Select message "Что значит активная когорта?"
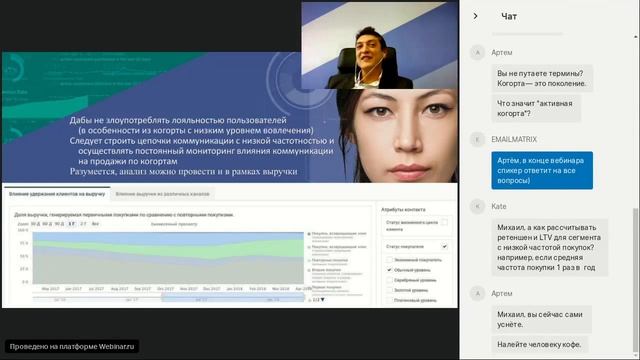Viewport: 640px width, 360px height. tap(536, 108)
